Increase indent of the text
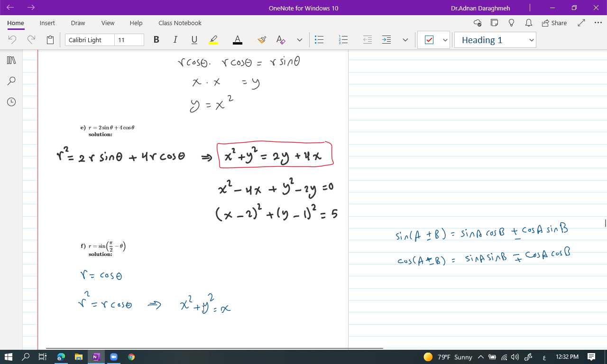The width and height of the screenshot is (607, 364). 386,40
